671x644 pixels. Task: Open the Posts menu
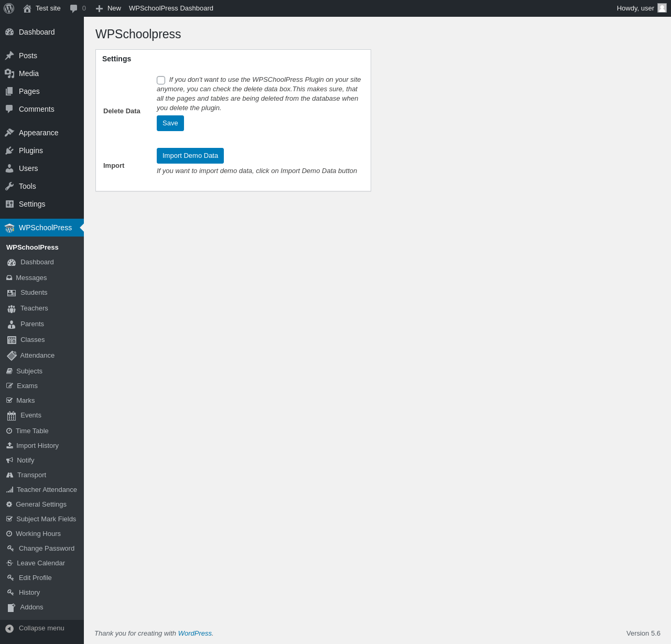click(x=42, y=56)
